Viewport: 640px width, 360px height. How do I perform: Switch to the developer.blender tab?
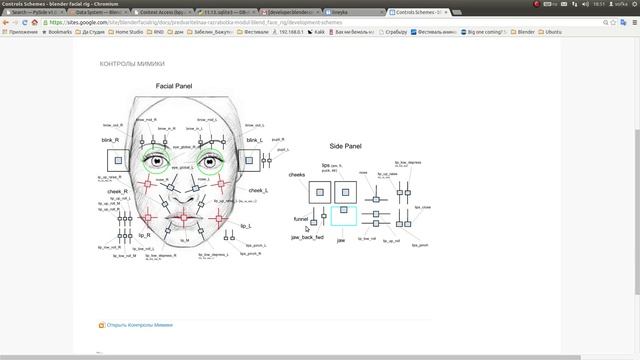(x=289, y=12)
